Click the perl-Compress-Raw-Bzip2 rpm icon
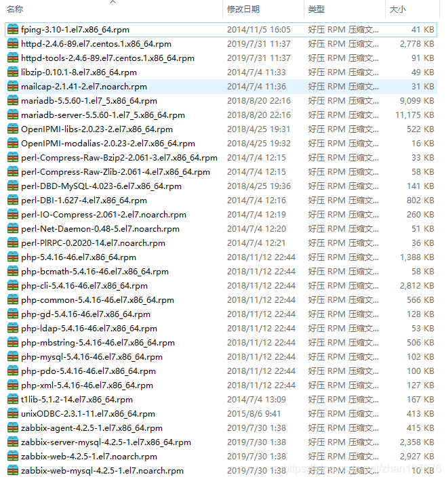Image resolution: width=448 pixels, height=481 pixels. [13, 158]
